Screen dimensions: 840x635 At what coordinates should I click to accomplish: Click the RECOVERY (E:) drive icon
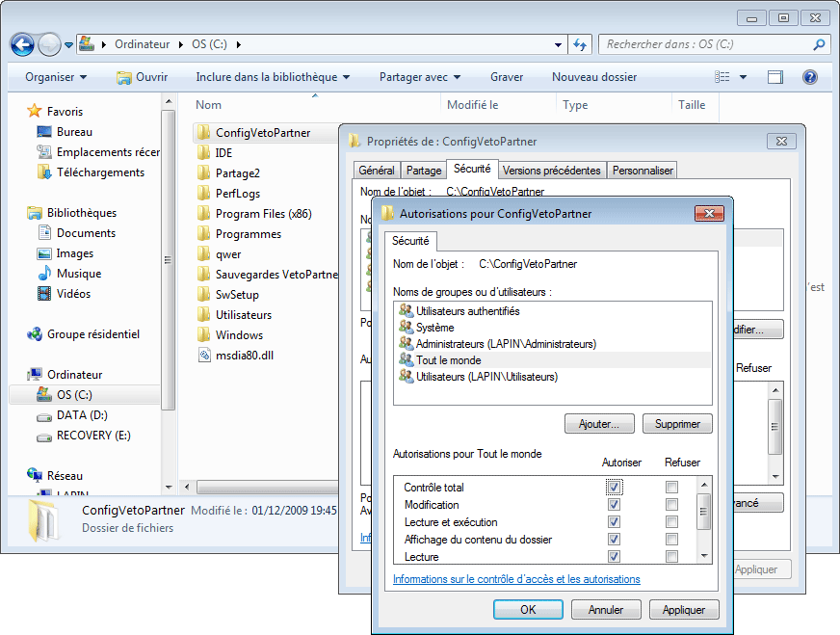(44, 437)
